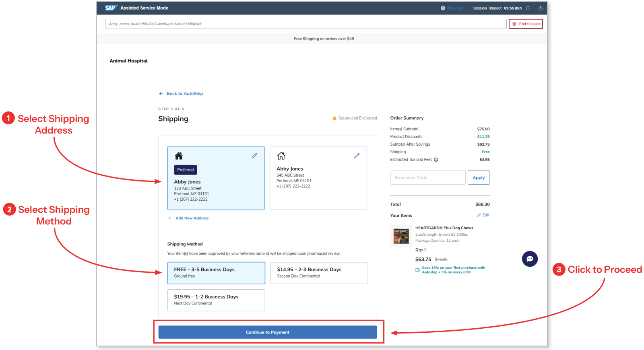Screen dimensions: 644x350
Task: Edit the preferred 123 ABC Street address
Action: (x=254, y=156)
